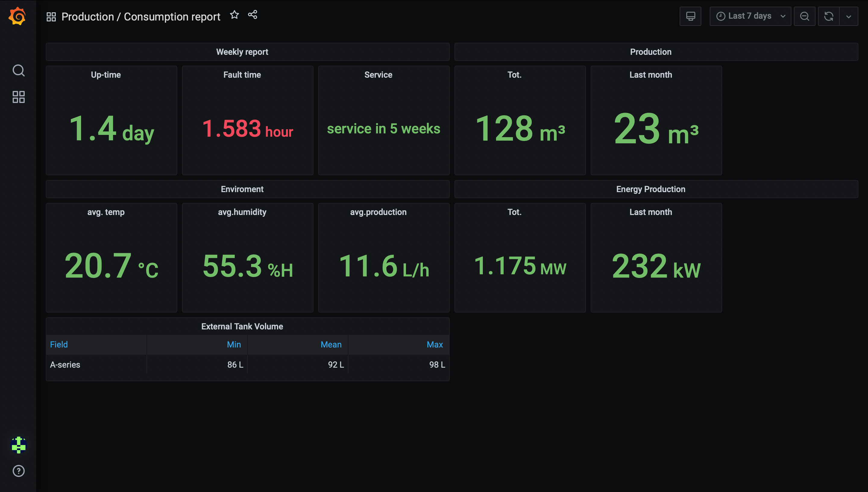Share the dashboard via share icon
868x492 pixels.
(253, 14)
